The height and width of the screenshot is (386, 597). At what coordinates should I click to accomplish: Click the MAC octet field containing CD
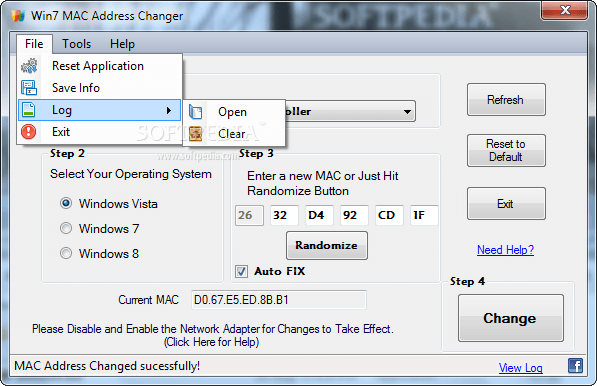(389, 215)
